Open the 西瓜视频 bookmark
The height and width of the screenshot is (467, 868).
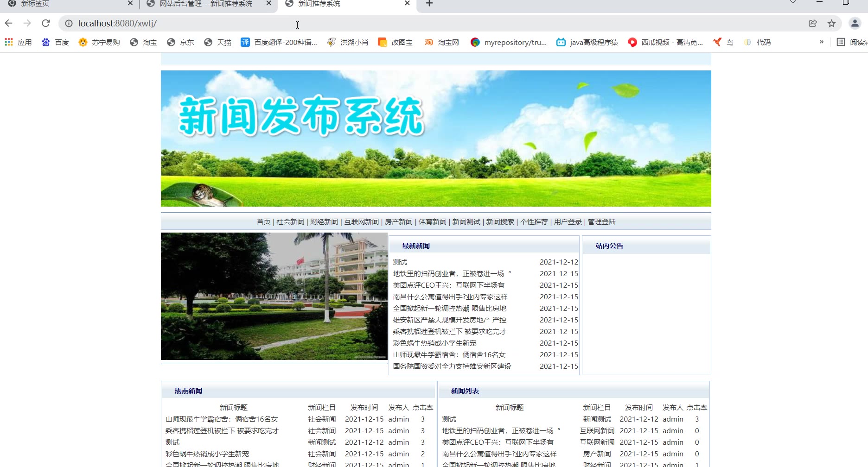(x=665, y=42)
